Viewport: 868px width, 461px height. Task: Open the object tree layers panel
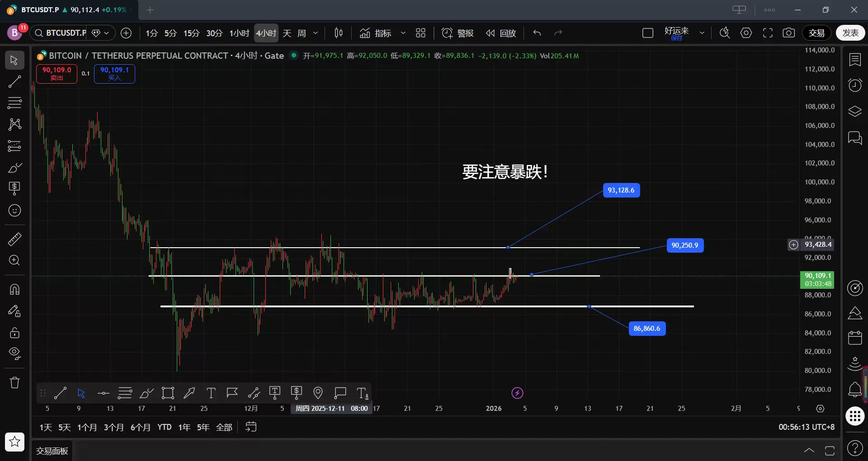[855, 111]
